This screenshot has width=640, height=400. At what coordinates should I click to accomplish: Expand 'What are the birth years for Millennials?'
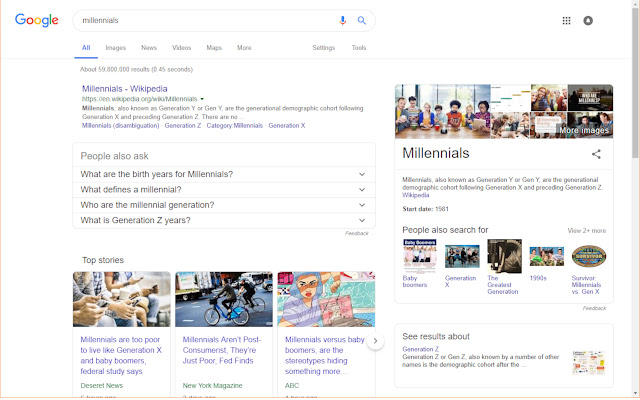[x=224, y=174]
